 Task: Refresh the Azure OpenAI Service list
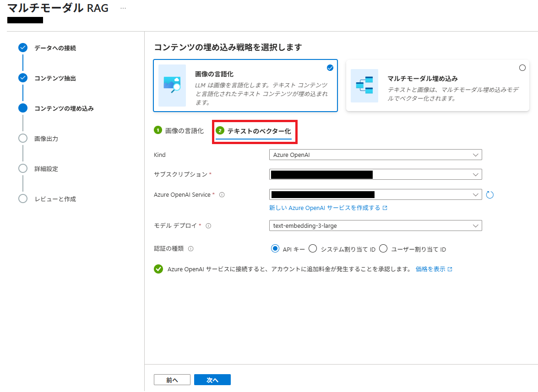point(489,195)
